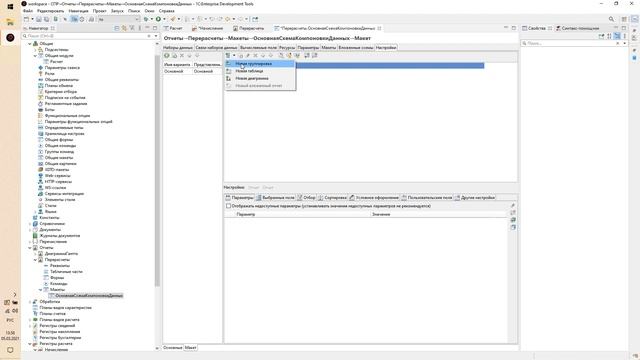Image resolution: width=640 pixels, height=360 pixels.
Task: Click the save icon in main toolbar
Action: pos(39,19)
